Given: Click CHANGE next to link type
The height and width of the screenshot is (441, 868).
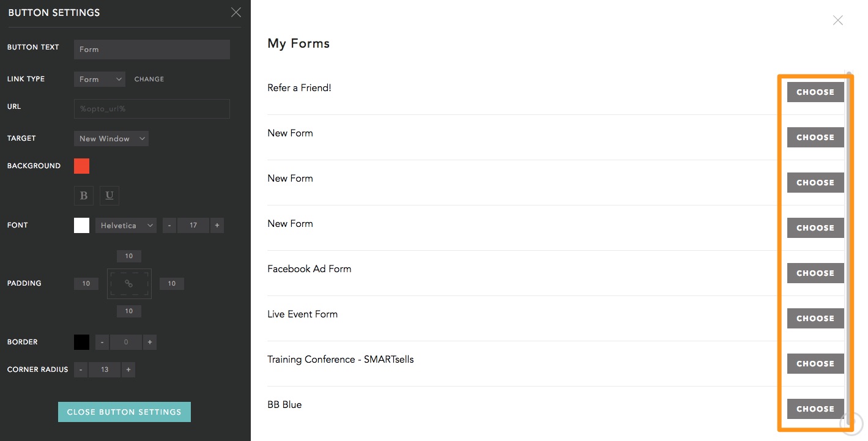Looking at the screenshot, I should point(149,79).
